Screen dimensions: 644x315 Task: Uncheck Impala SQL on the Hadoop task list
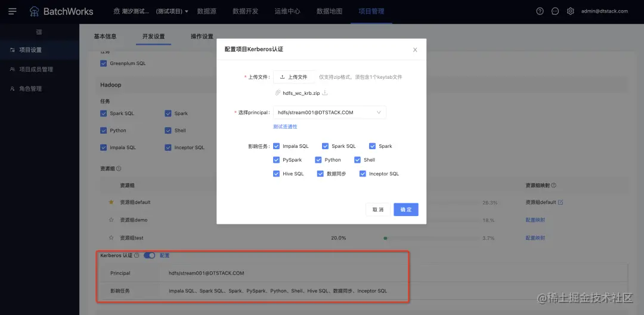point(104,147)
